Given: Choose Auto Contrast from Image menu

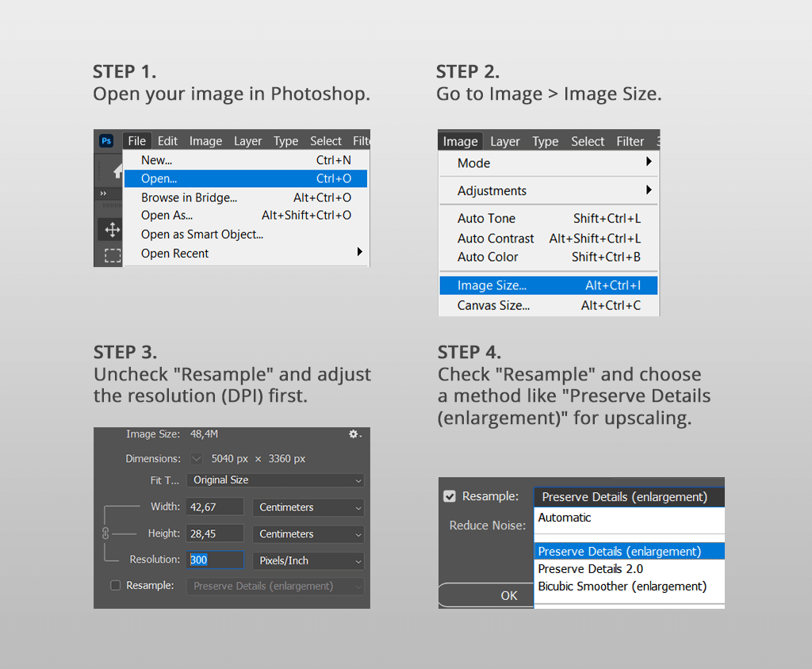Looking at the screenshot, I should click(x=549, y=238).
